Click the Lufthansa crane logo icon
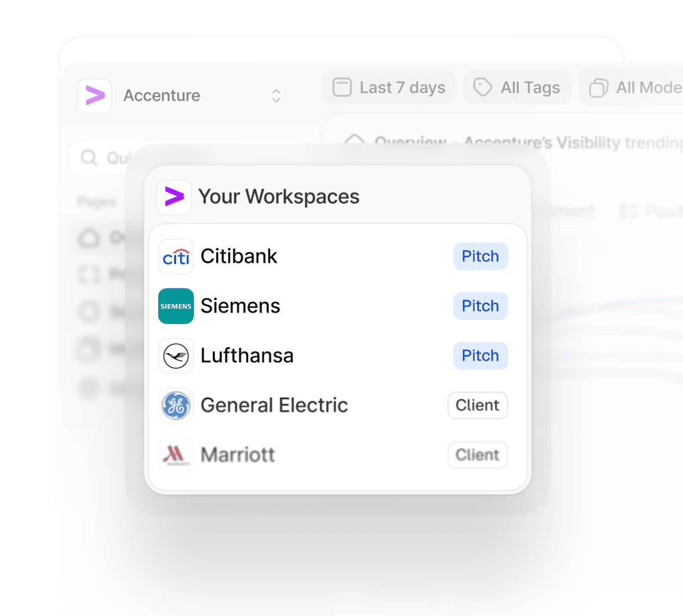This screenshot has height=616, width=683. (x=175, y=355)
